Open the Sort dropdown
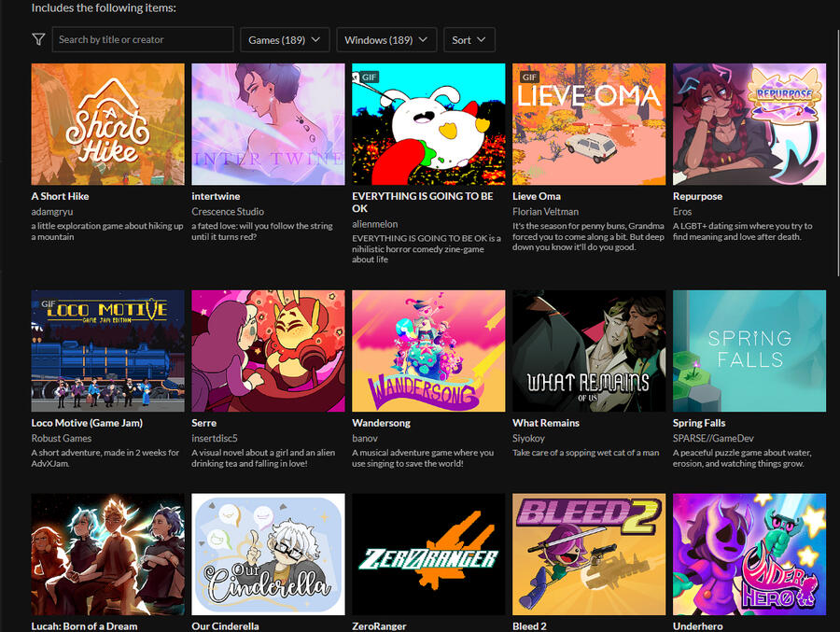 point(469,40)
